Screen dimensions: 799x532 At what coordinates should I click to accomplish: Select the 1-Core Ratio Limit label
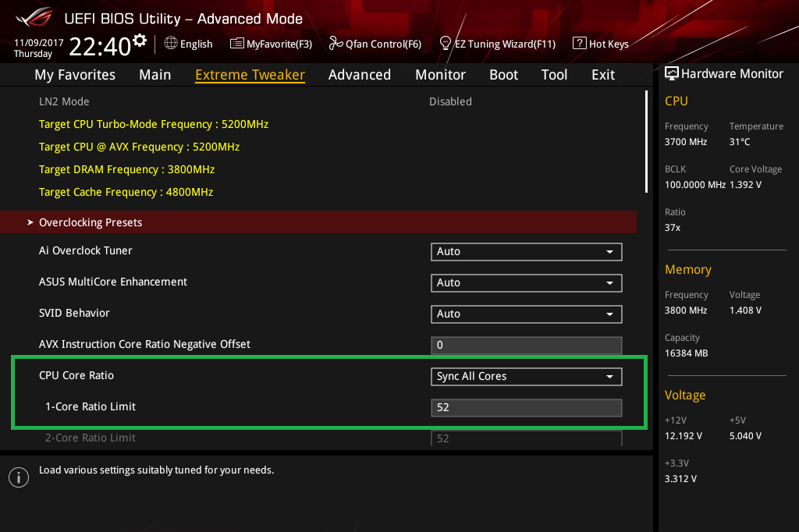click(x=91, y=406)
